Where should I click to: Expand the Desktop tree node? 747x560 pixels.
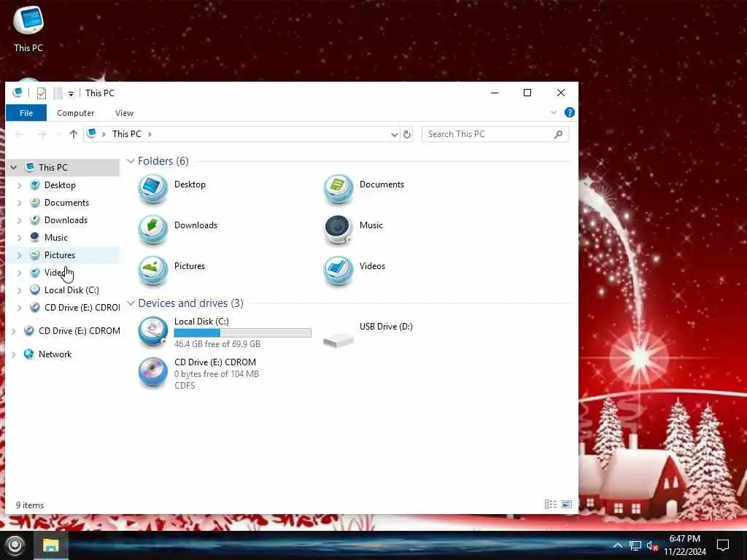click(x=20, y=185)
